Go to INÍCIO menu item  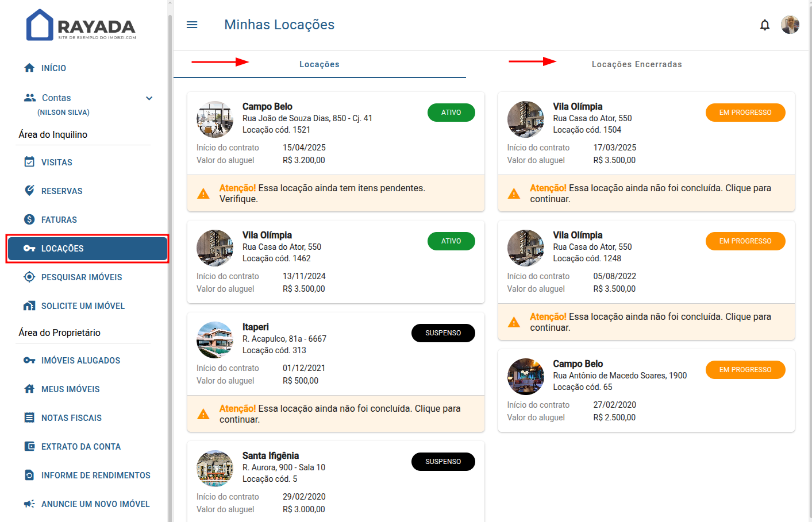click(x=53, y=68)
